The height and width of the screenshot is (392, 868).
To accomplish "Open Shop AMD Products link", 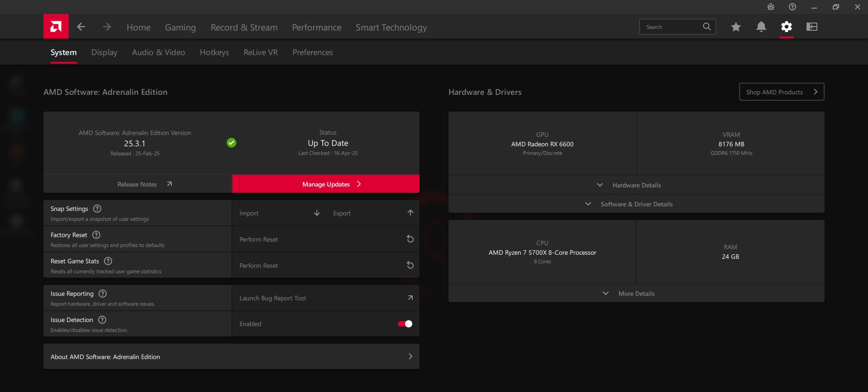I will pos(781,92).
